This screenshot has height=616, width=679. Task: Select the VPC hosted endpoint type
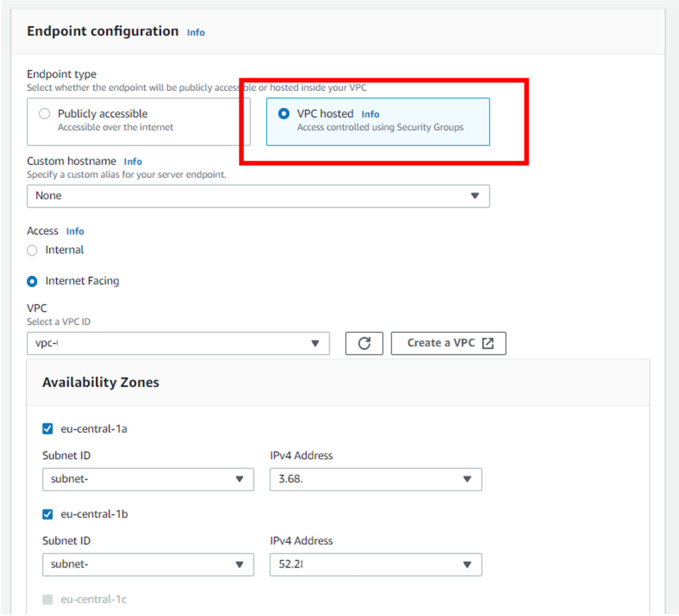click(x=283, y=113)
